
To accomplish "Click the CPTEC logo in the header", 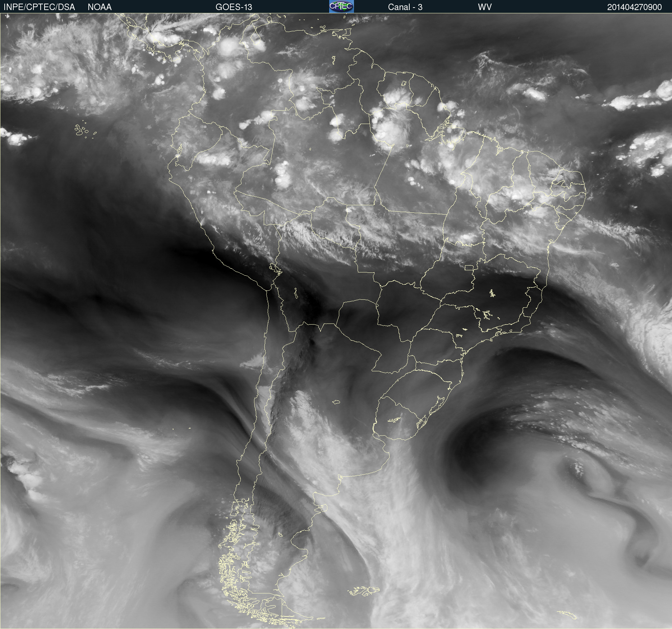I will [x=341, y=6].
